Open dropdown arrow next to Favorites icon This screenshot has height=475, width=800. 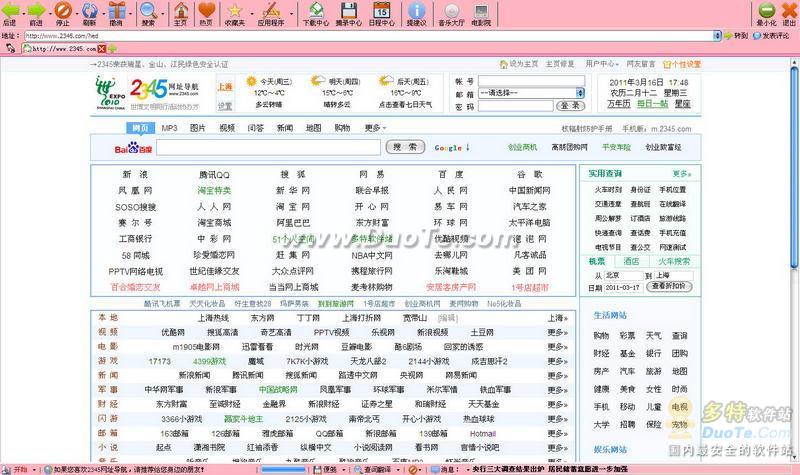click(252, 13)
